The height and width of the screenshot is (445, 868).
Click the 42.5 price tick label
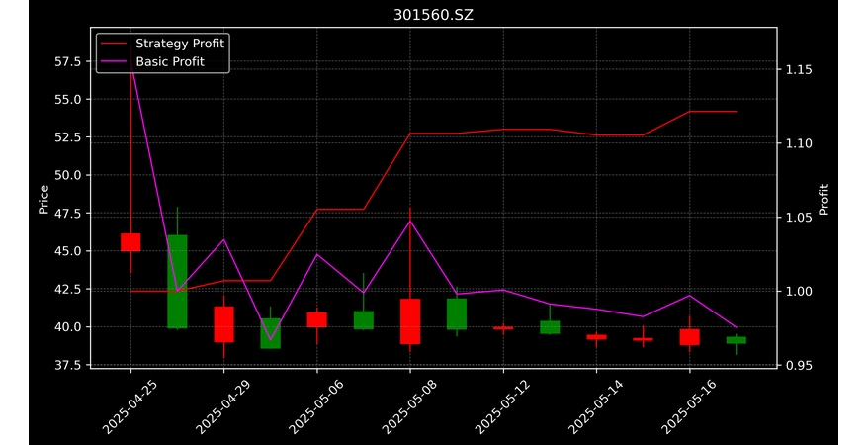[x=67, y=289]
